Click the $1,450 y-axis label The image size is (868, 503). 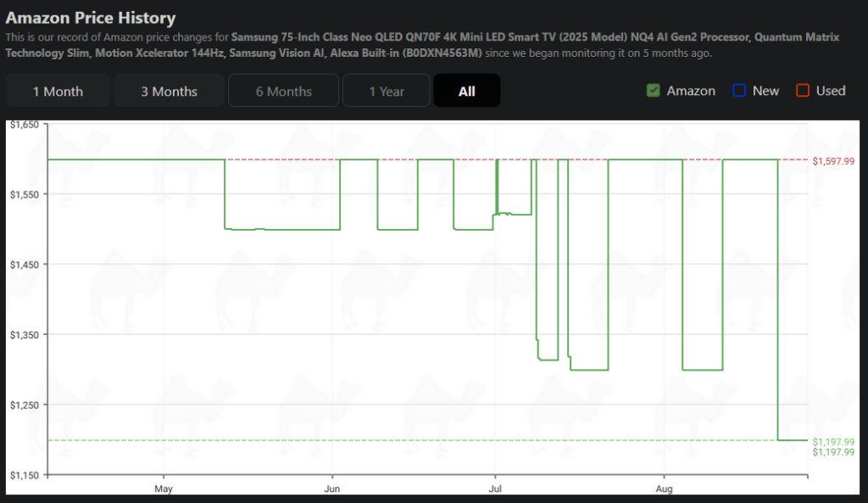[x=25, y=265]
